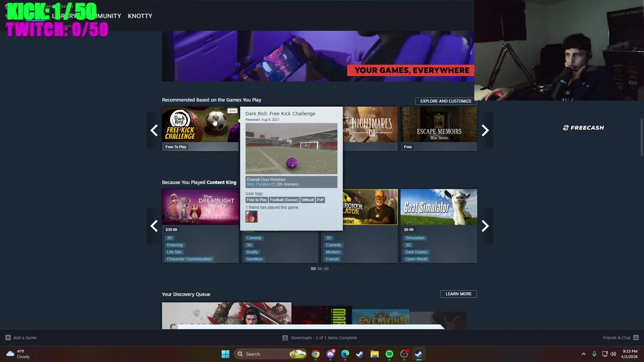The width and height of the screenshot is (644, 362).
Task: Open the game capsule with the bearded man
Action: (x=370, y=207)
